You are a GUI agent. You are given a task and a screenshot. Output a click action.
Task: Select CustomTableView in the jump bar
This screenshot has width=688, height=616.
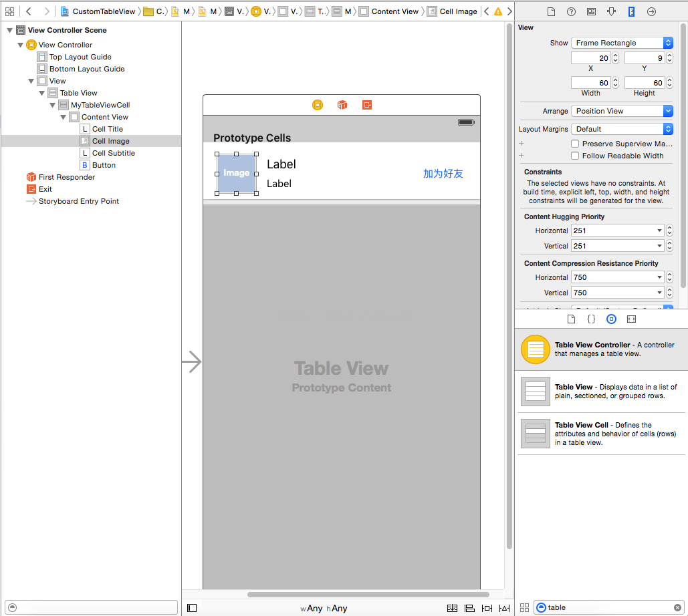98,11
